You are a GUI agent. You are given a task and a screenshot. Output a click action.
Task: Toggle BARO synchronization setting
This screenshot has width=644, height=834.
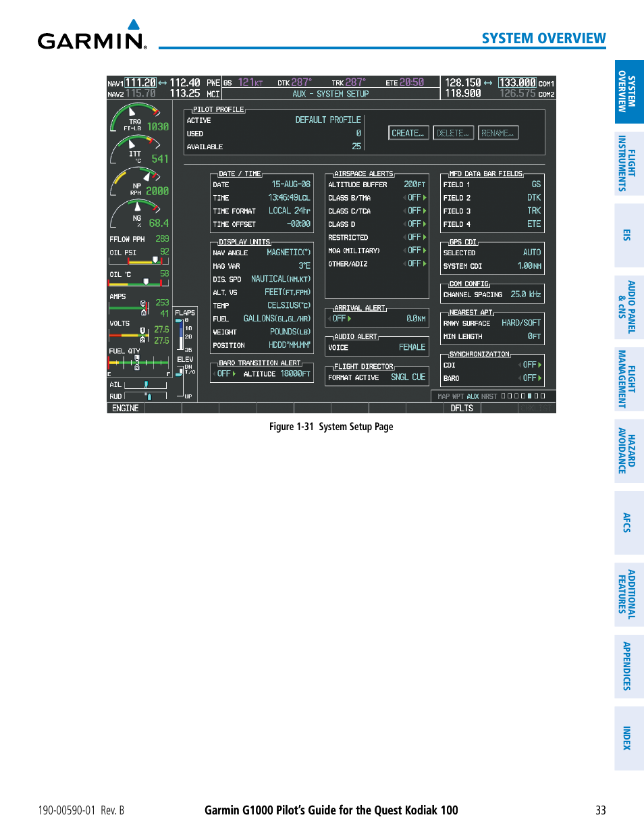click(x=531, y=378)
